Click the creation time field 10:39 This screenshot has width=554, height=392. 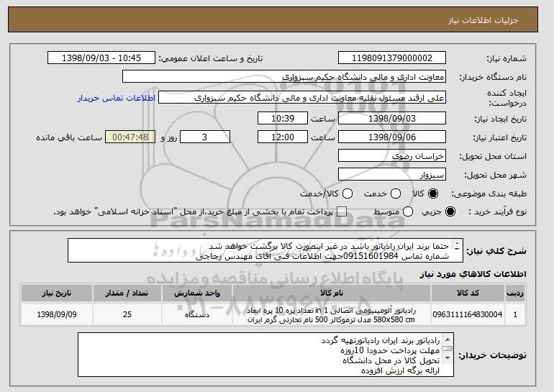[283, 118]
